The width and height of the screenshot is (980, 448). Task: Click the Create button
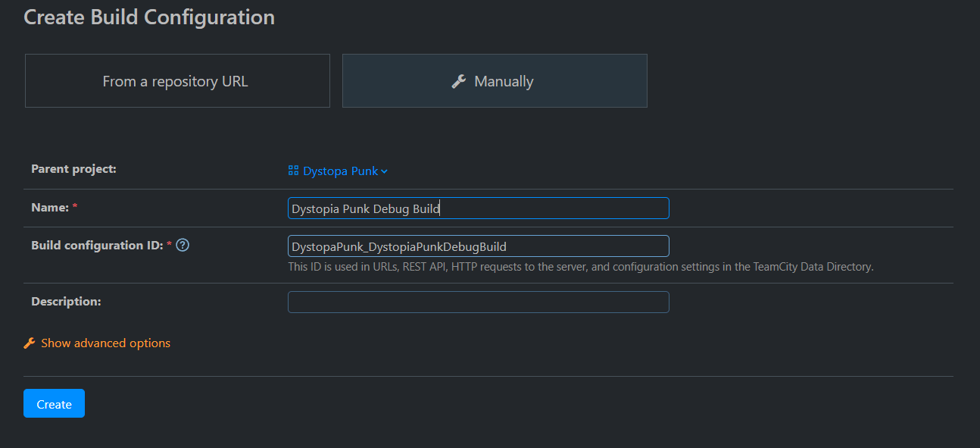54,403
